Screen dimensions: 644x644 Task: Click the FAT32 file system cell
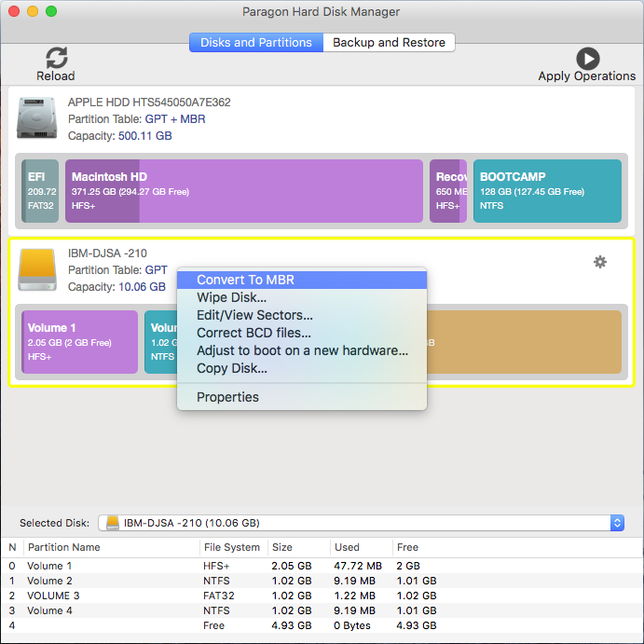pos(218,596)
